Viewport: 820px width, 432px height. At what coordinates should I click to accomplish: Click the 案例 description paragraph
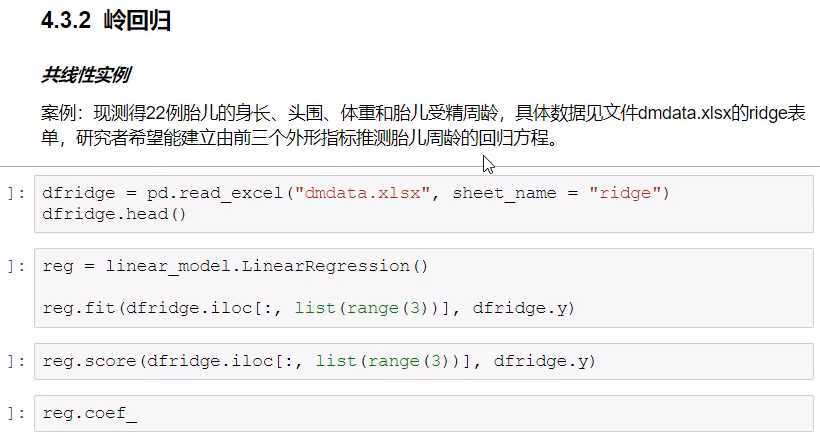pyautogui.click(x=423, y=126)
